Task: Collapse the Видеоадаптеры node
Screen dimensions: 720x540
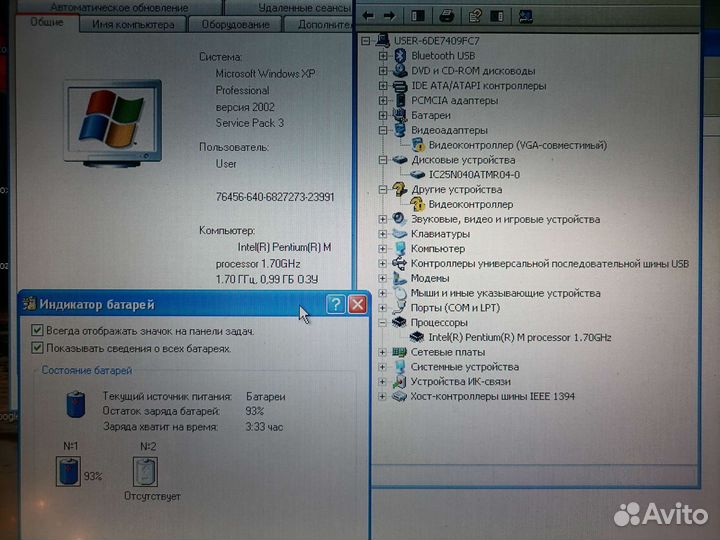Action: click(x=382, y=130)
